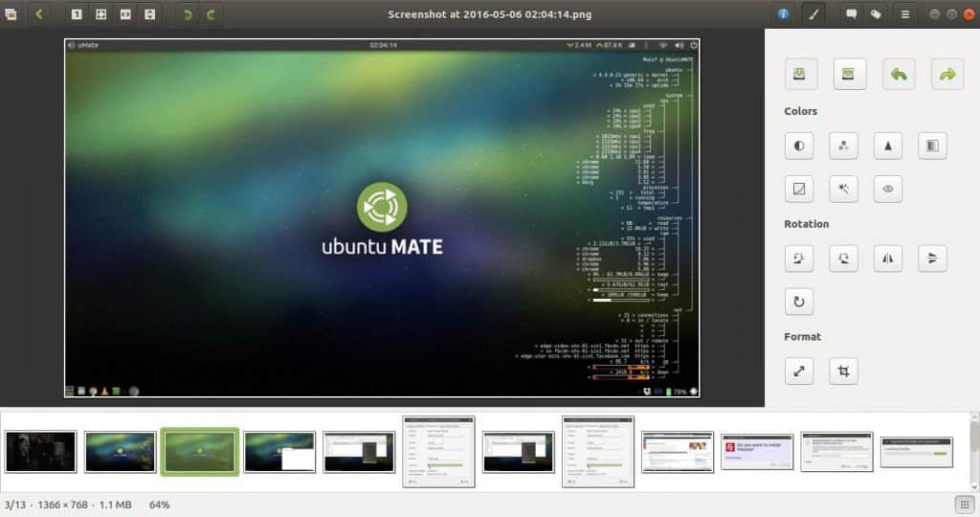The width and height of the screenshot is (980, 517).
Task: Open the comment button in the header bar
Action: click(851, 14)
